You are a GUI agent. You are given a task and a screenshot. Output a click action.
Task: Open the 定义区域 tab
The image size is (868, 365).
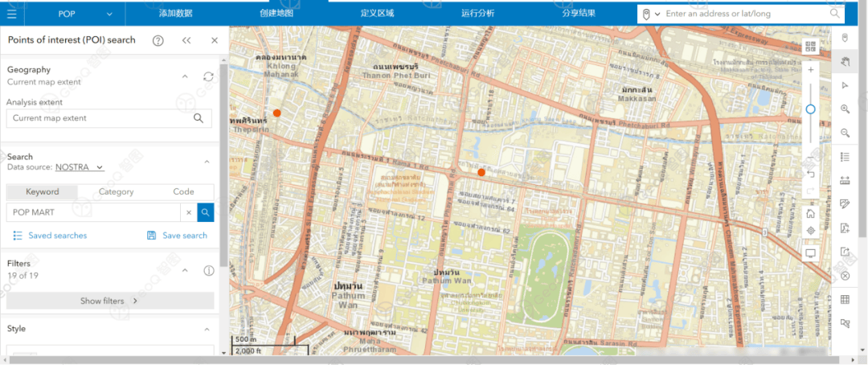point(378,14)
